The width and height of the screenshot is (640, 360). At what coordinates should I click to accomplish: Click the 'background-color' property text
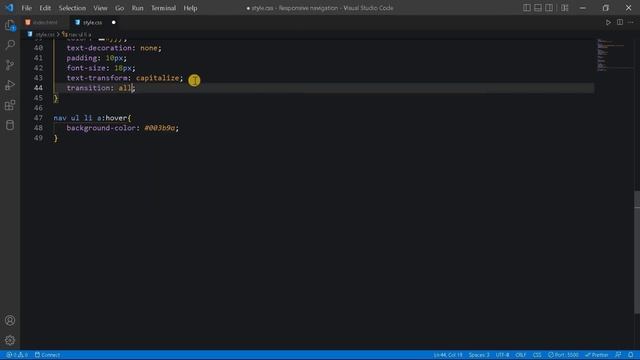101,128
